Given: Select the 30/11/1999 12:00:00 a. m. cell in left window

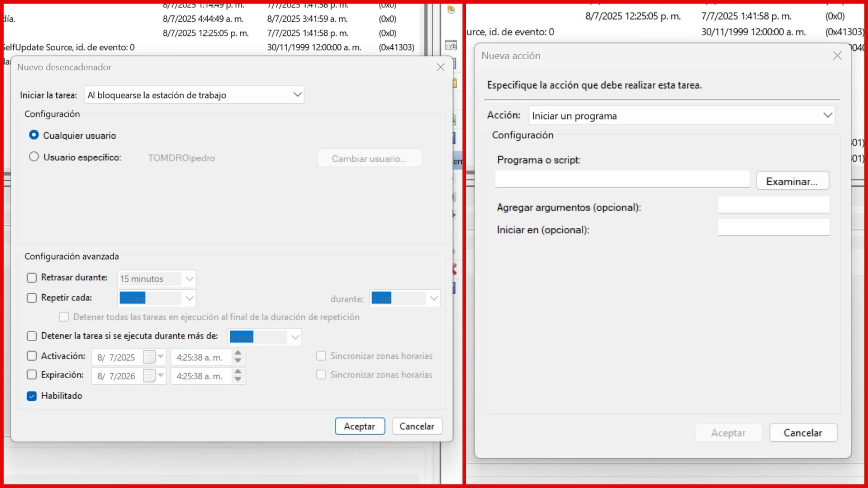Looking at the screenshot, I should coord(314,47).
